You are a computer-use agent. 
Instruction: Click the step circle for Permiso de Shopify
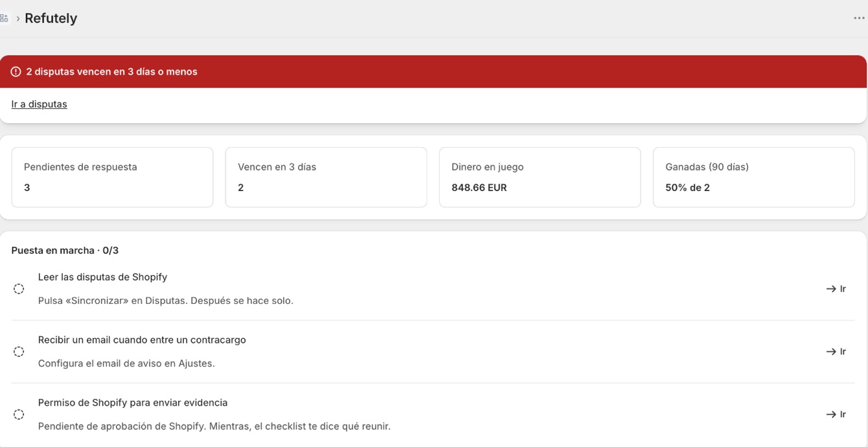pyautogui.click(x=19, y=415)
